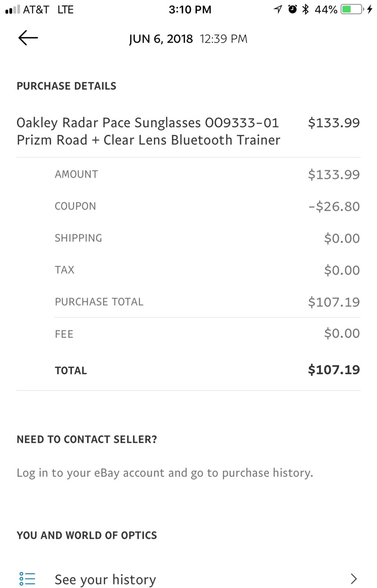The image size is (377, 588).
Task: Select the Oakley Radar Pace Sunglasses item
Action: [x=148, y=131]
